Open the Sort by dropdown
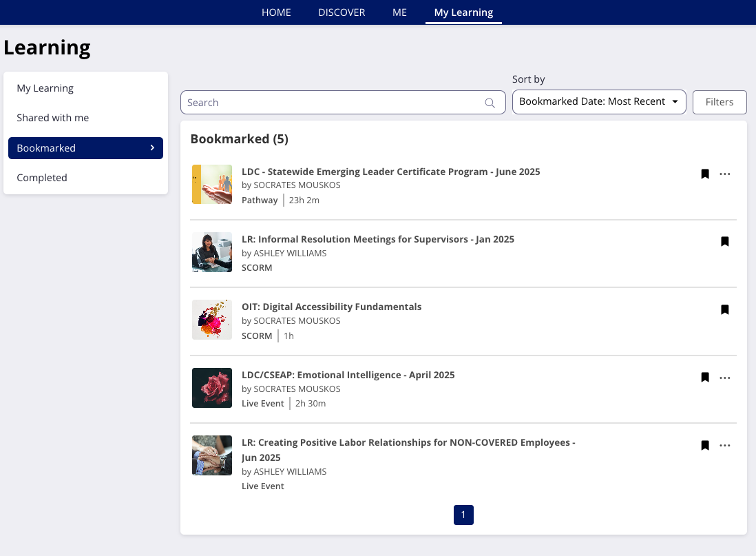 598,102
